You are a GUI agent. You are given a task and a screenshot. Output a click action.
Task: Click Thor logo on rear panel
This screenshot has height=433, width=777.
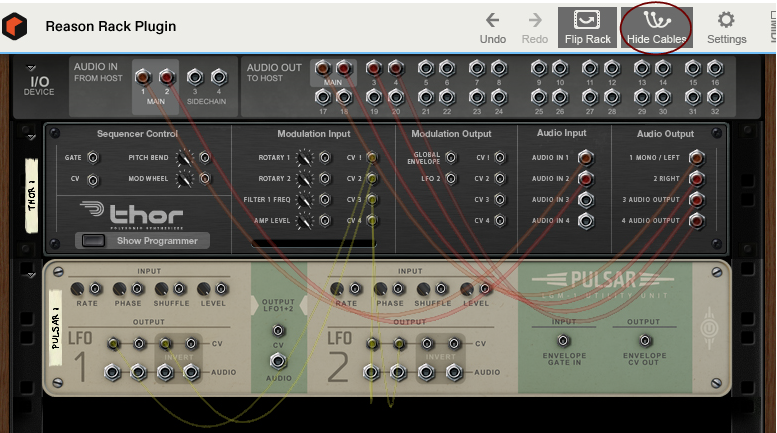pos(131,215)
